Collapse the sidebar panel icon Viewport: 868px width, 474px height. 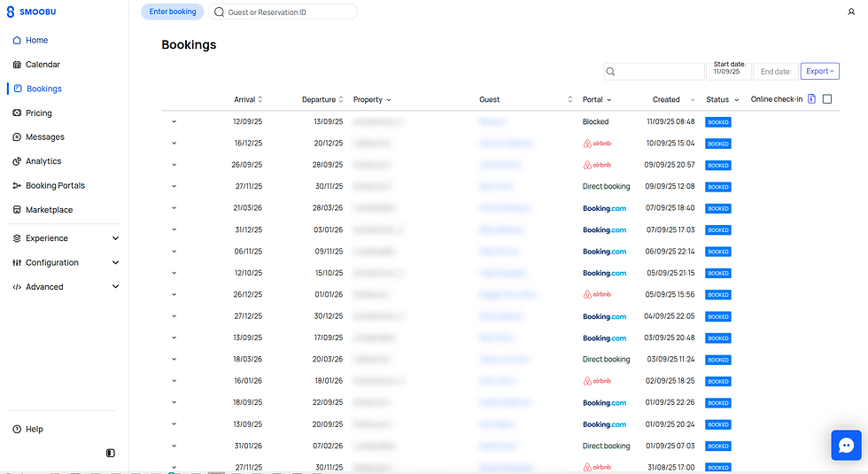click(x=110, y=453)
